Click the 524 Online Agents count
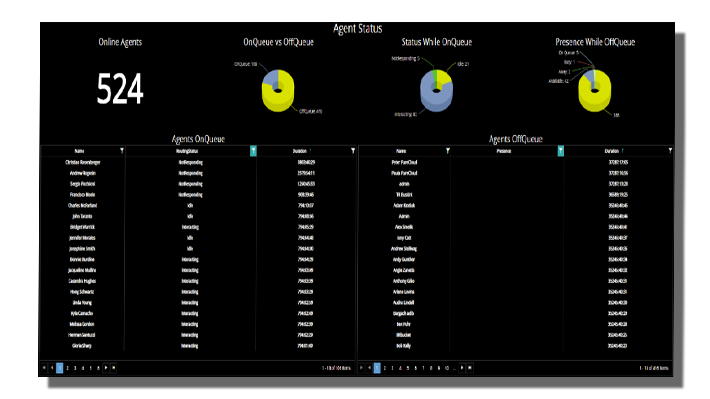 click(x=120, y=89)
